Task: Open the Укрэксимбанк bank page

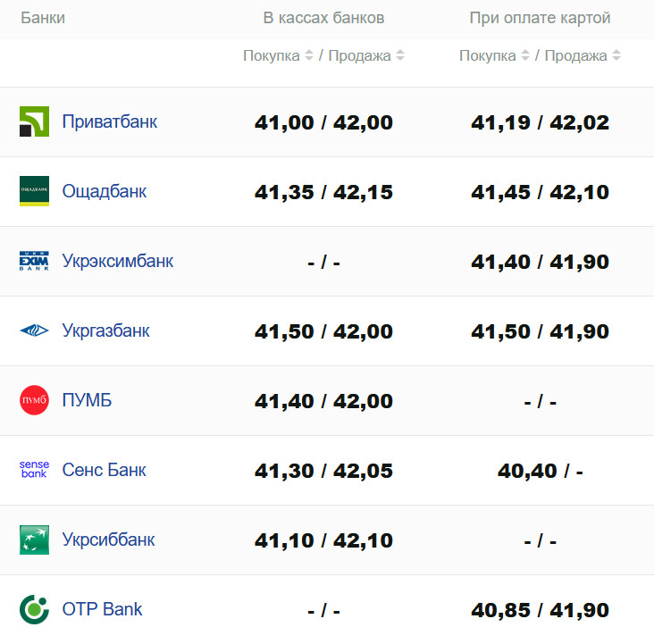Action: pyautogui.click(x=118, y=261)
